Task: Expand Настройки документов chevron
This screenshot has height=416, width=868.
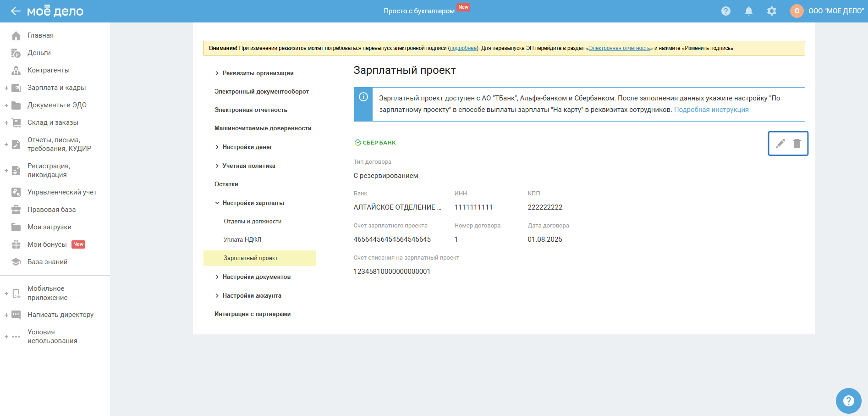Action: [x=217, y=277]
